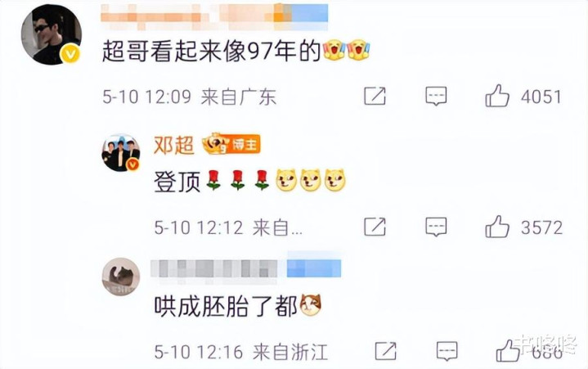Tap the 4051 like count

tap(541, 97)
